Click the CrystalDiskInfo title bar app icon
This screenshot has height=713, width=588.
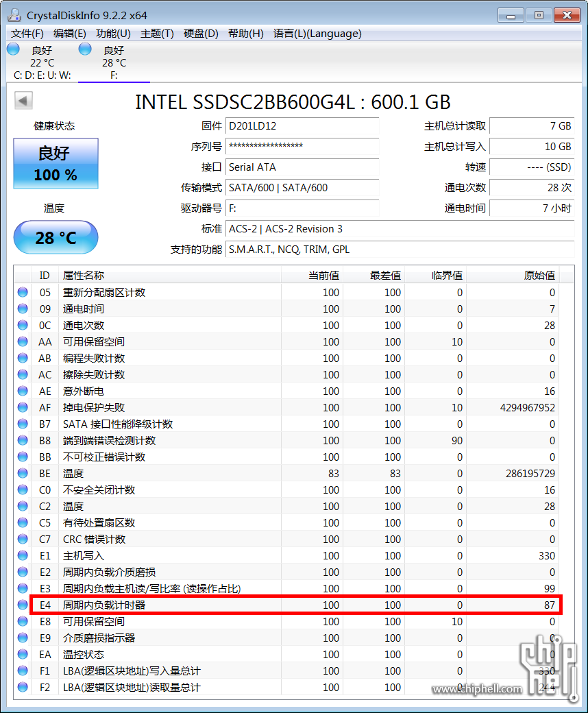(x=14, y=15)
